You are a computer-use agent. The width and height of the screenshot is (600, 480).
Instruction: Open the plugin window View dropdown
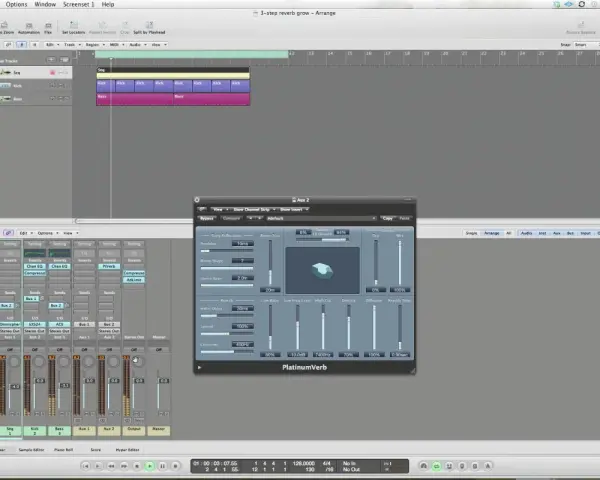pos(220,209)
